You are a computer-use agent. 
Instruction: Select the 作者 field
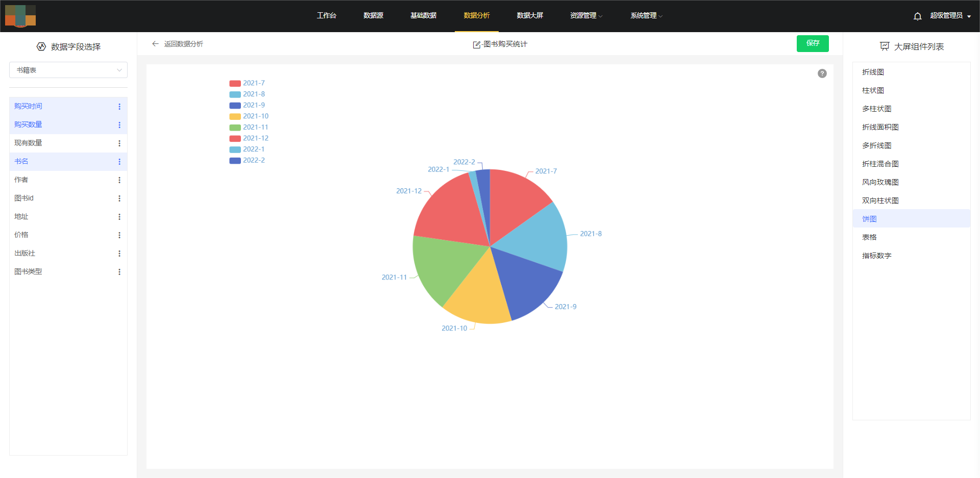click(68, 180)
